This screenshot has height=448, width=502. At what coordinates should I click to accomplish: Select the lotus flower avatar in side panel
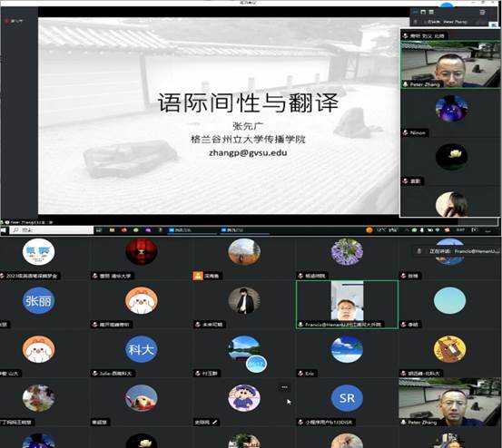pyautogui.click(x=451, y=157)
